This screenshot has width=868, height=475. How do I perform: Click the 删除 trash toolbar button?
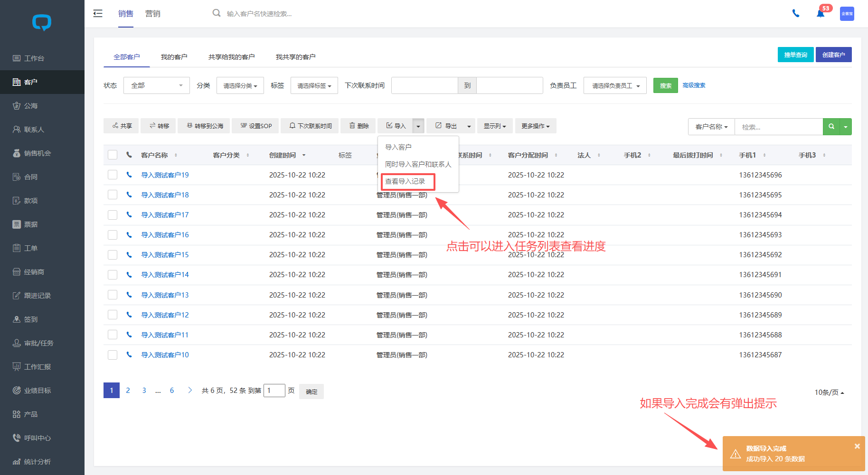coord(359,126)
